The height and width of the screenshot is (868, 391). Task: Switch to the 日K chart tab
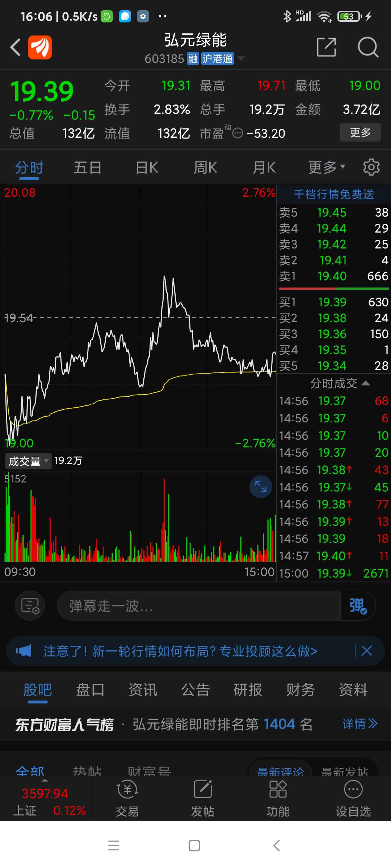[x=147, y=168]
